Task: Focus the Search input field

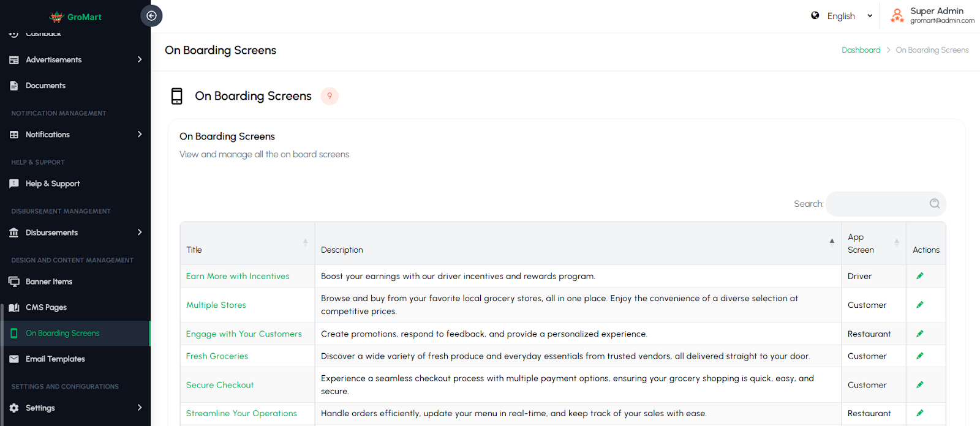Action: tap(877, 204)
